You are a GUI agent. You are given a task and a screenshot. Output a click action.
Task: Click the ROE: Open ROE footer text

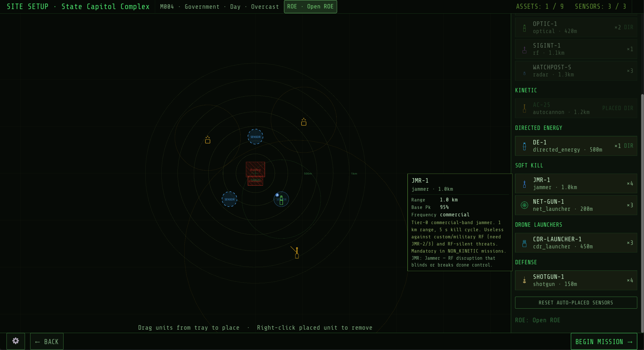537,320
